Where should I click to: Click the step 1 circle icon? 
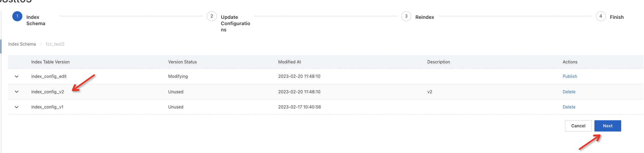(17, 16)
